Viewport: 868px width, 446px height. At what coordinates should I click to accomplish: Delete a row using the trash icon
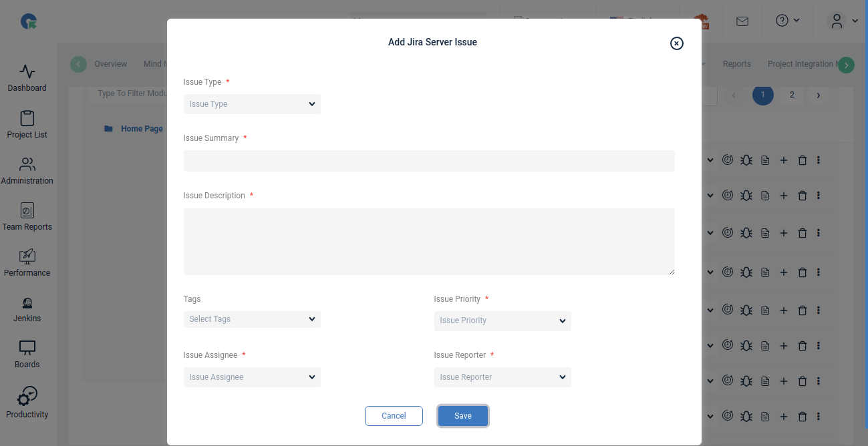(x=803, y=160)
